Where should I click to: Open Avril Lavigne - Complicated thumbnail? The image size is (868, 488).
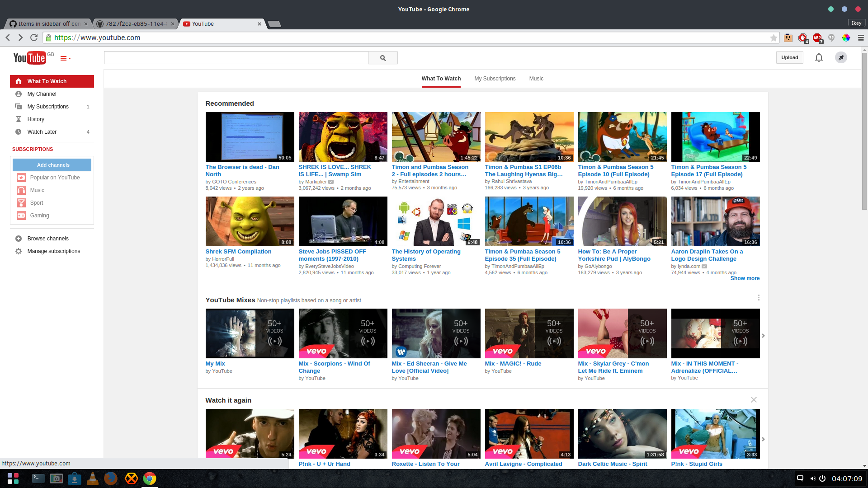[529, 434]
